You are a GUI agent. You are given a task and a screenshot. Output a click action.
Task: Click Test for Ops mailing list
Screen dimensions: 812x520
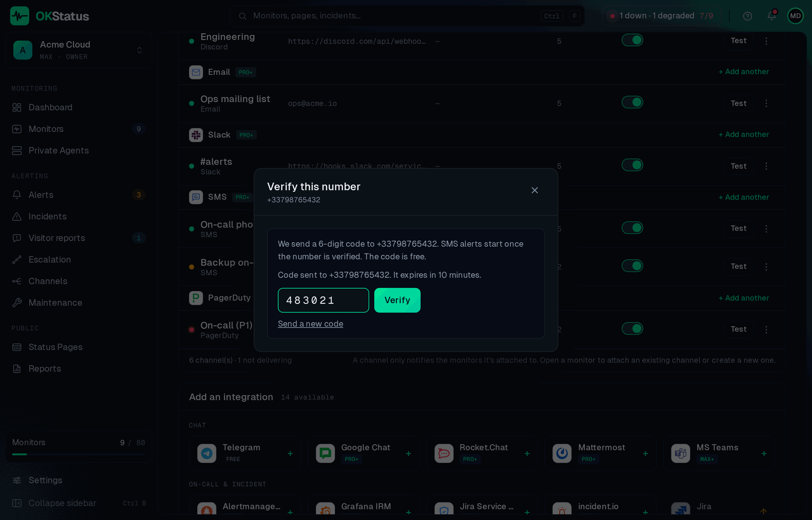[x=739, y=103]
